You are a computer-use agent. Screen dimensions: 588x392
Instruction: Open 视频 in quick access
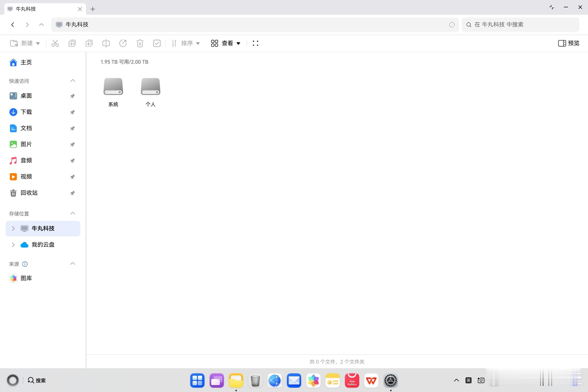(43, 177)
